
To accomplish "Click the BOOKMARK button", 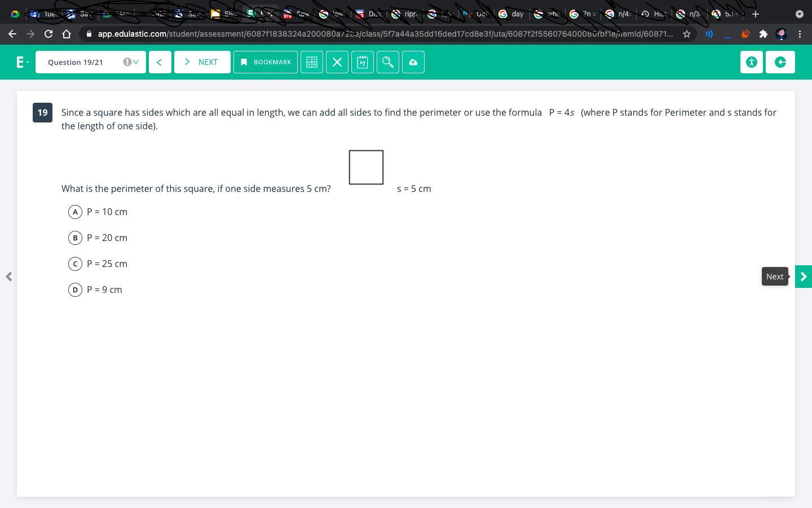I will [x=266, y=62].
